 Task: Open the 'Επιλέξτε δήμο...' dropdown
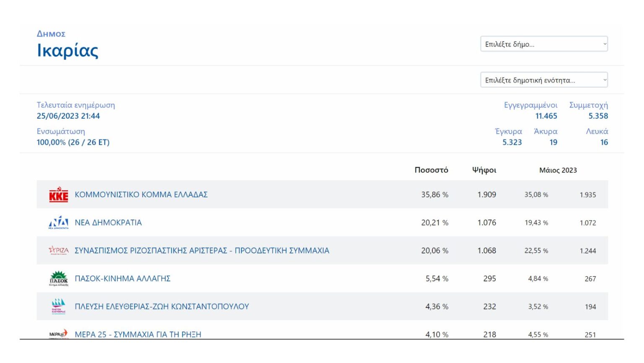tap(544, 44)
